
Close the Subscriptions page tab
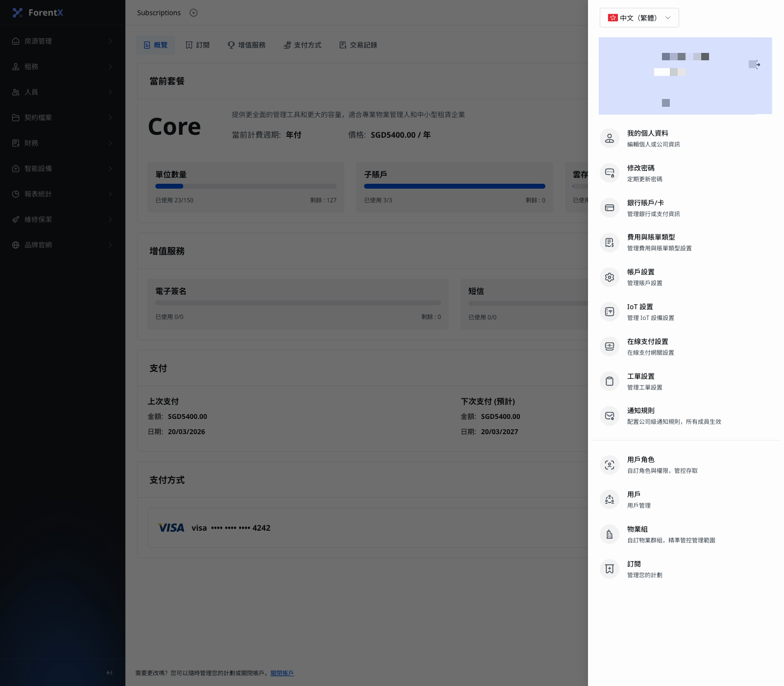pyautogui.click(x=194, y=13)
